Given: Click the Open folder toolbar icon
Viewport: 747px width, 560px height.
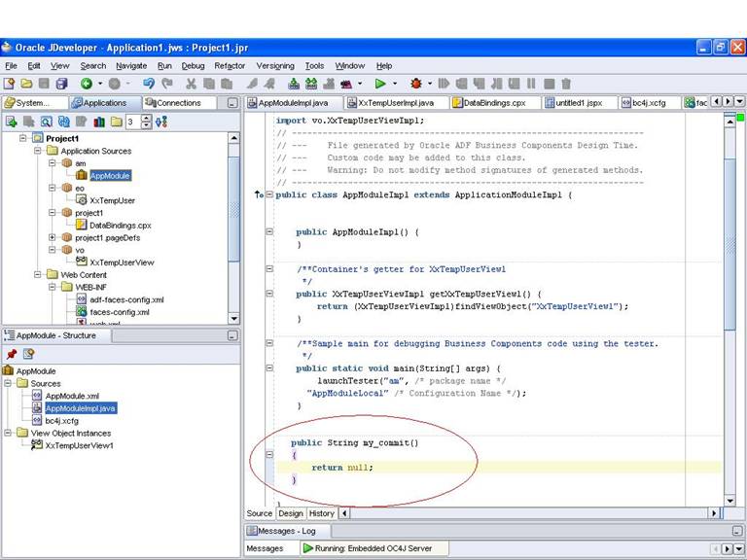Looking at the screenshot, I should [26, 84].
